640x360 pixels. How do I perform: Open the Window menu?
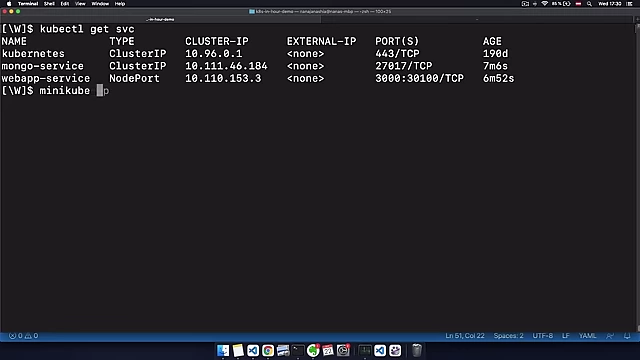[100, 4]
